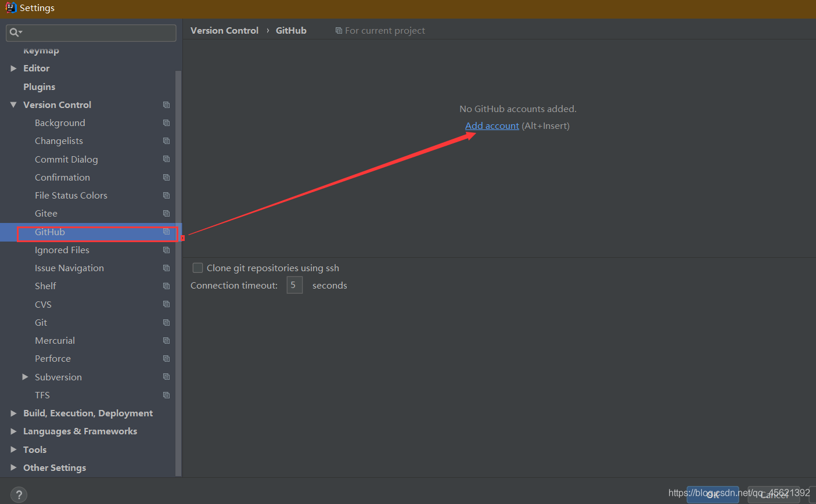Screen dimensions: 816x504
Task: Open the Confirmation settings page
Action: [x=62, y=178]
